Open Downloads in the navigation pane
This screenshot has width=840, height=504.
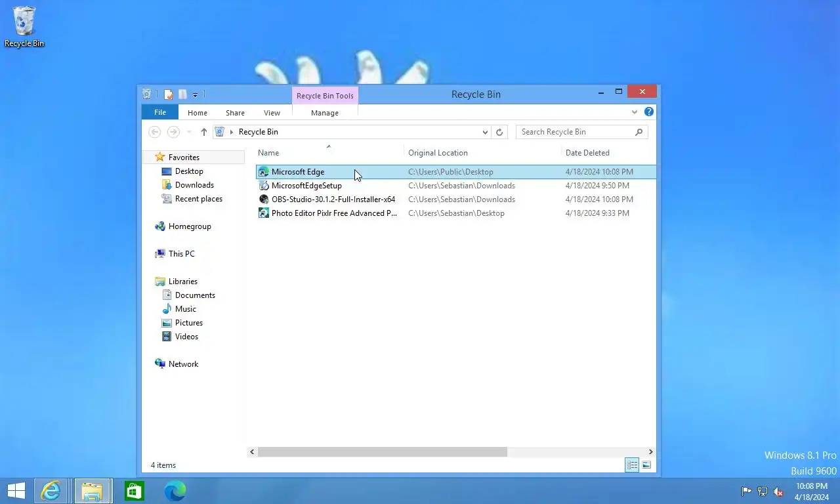click(x=194, y=185)
